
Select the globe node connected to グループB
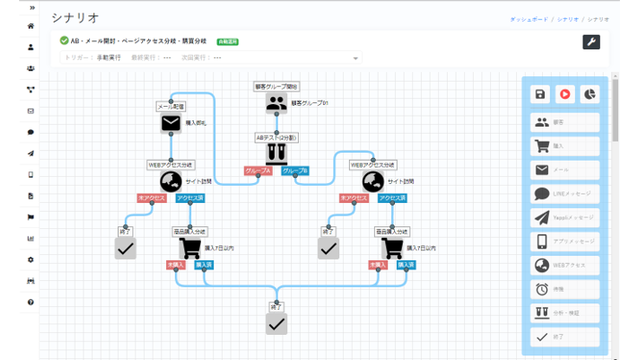tap(373, 182)
